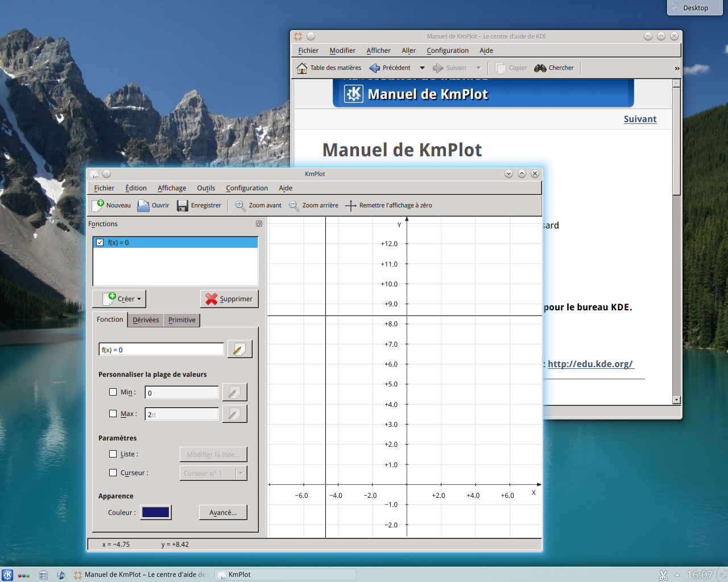Expand hidden system tray icons arrow
Viewport: 728px width, 582px height.
[677, 575]
